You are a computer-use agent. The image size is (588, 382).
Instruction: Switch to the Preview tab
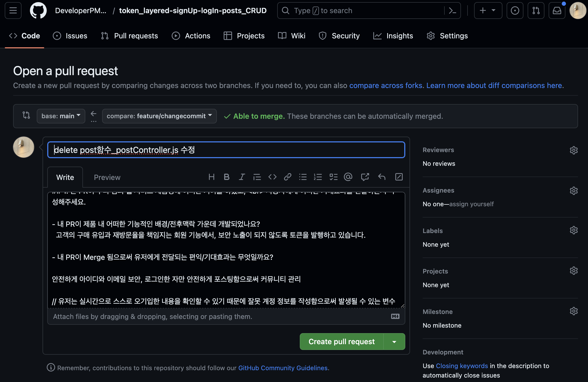pos(107,177)
